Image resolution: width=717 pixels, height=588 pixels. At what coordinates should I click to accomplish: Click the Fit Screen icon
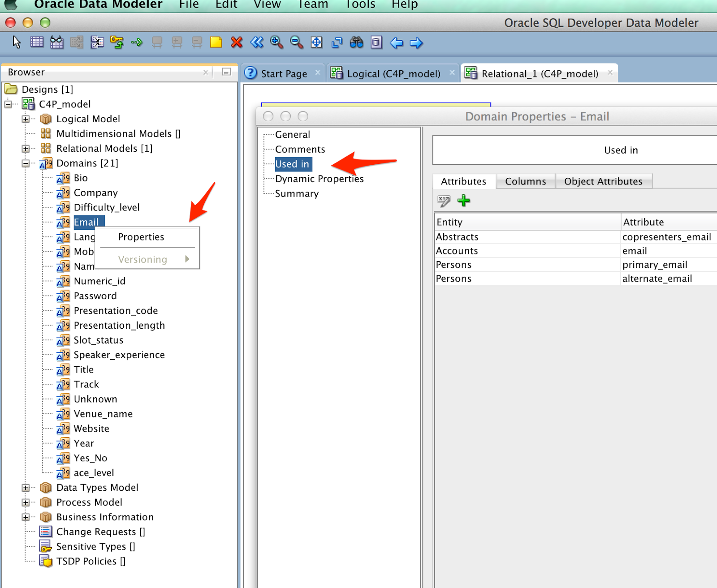316,43
